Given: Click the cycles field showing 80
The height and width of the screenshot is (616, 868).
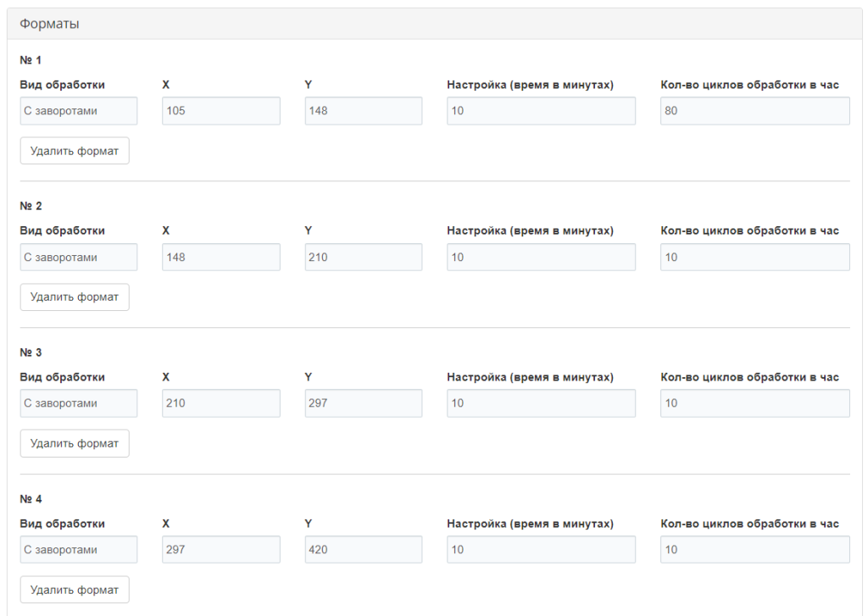Looking at the screenshot, I should [754, 110].
